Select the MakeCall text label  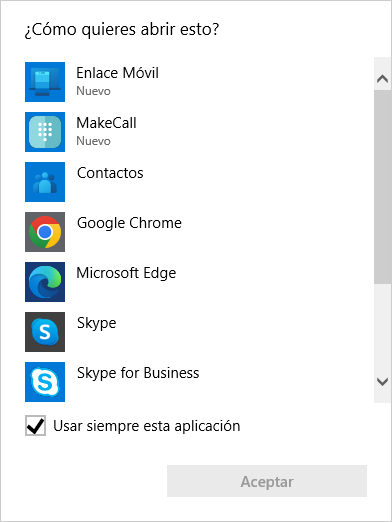(106, 123)
